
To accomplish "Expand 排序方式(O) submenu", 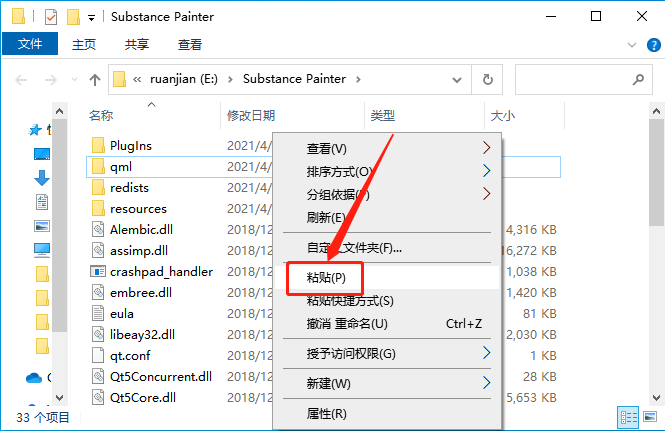I will click(486, 171).
